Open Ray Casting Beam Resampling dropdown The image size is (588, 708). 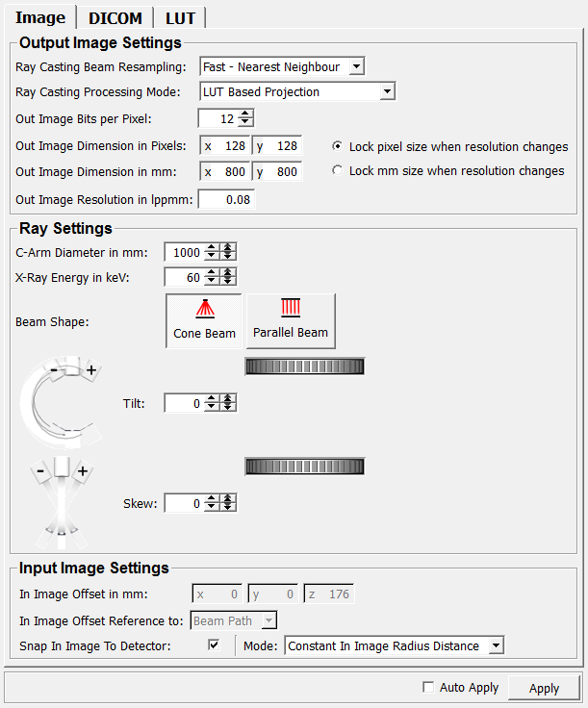(x=282, y=67)
